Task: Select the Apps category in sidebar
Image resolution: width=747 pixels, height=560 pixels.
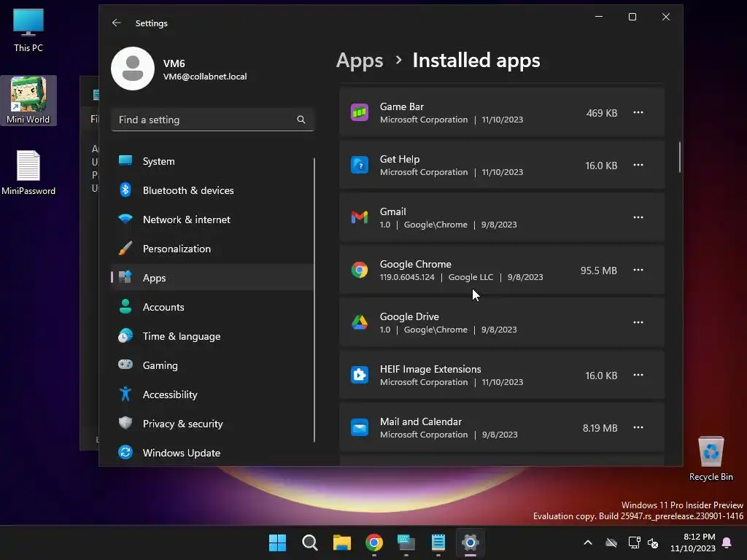Action: [x=212, y=278]
